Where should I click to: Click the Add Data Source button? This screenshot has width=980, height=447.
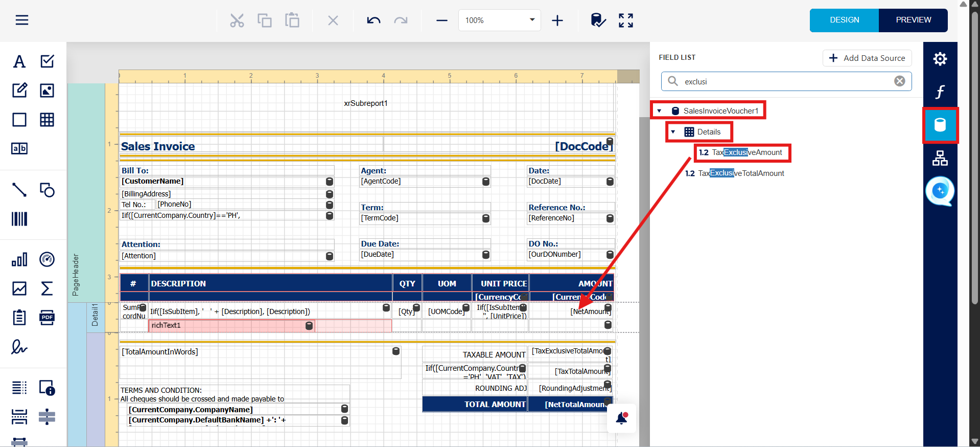pos(867,58)
